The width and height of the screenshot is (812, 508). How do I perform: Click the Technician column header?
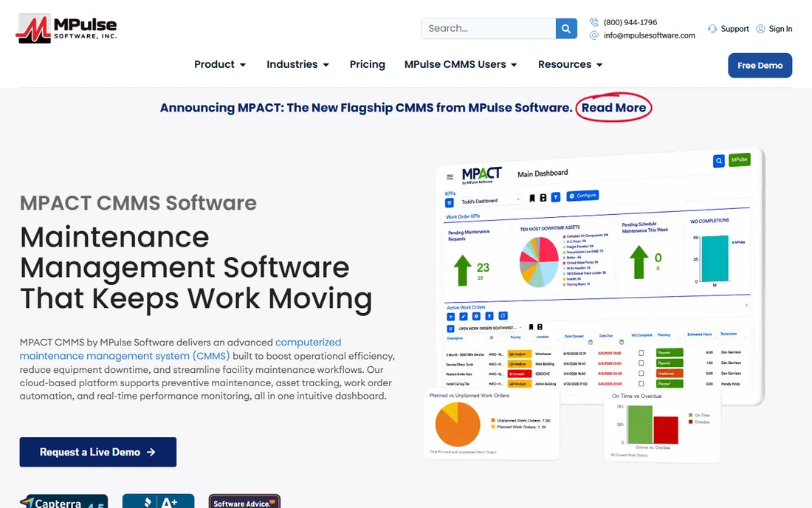pyautogui.click(x=728, y=334)
